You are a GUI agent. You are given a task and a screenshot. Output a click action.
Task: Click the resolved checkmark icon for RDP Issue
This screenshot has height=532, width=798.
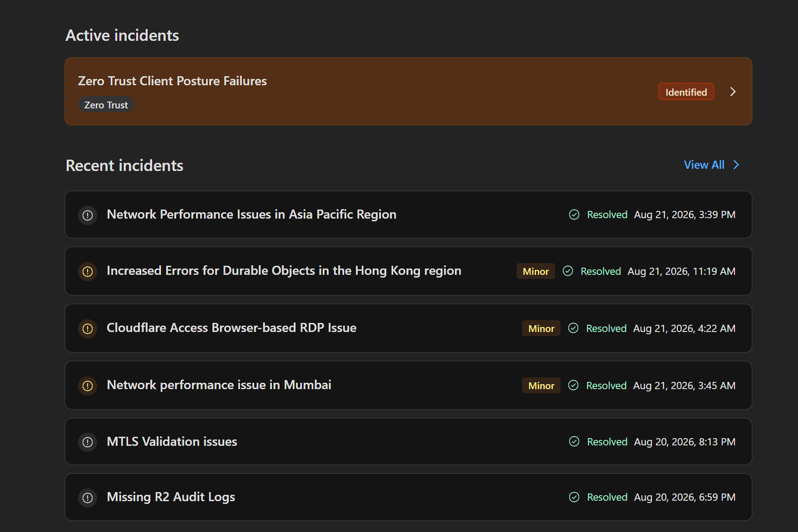tap(573, 328)
